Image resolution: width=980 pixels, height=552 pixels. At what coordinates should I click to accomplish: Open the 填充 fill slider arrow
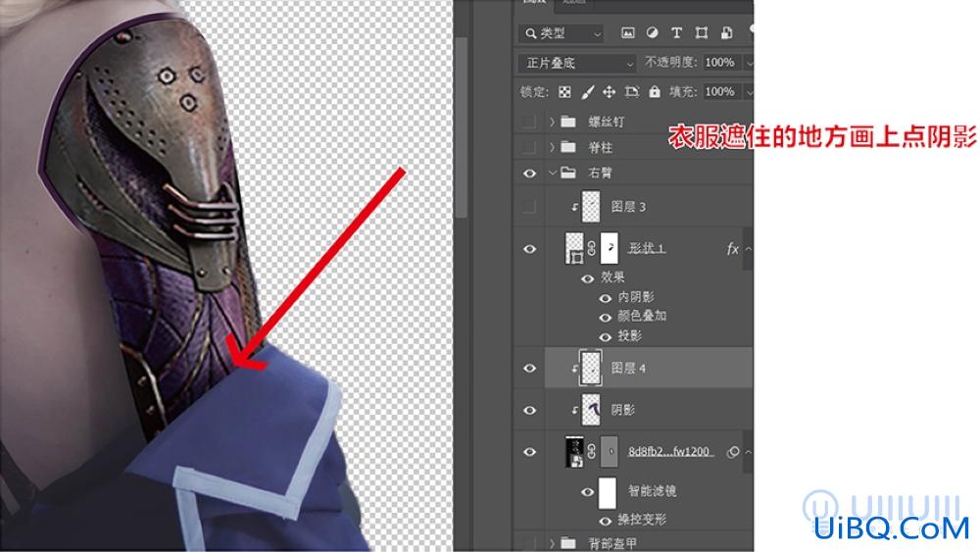click(x=750, y=92)
